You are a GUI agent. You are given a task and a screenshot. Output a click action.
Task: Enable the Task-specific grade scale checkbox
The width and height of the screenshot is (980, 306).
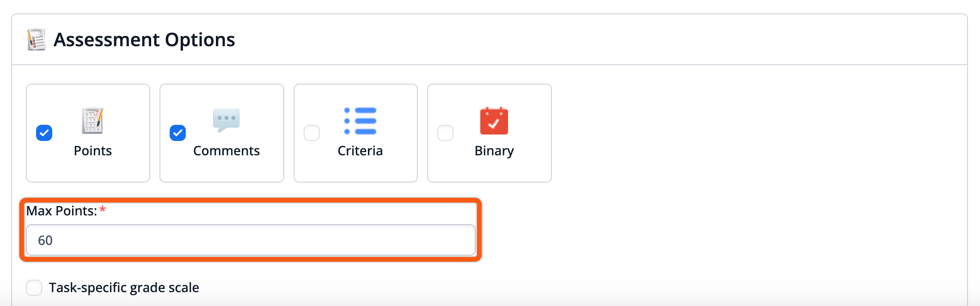pos(34,288)
